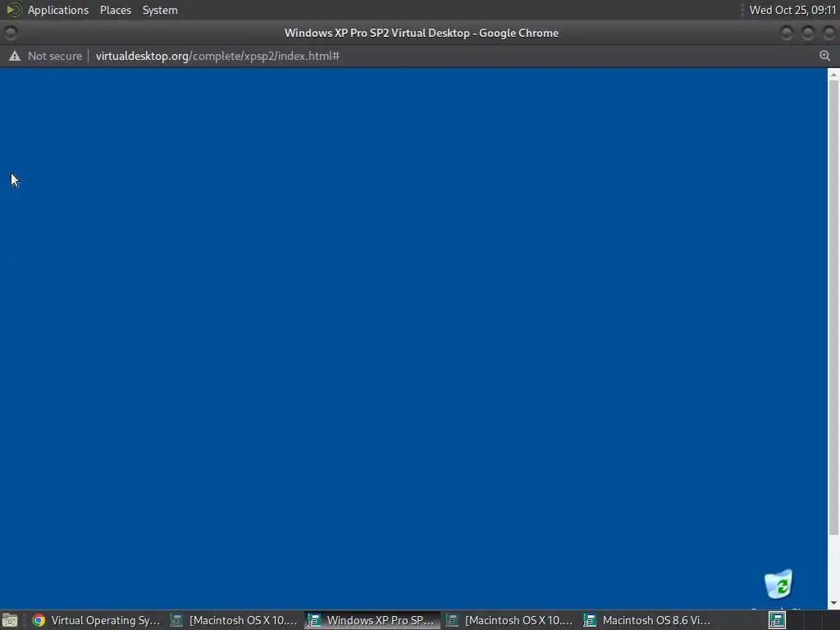Switch to Macintosh OS X task beside OS 8.6
Screen dimensions: 840x630
point(510,620)
